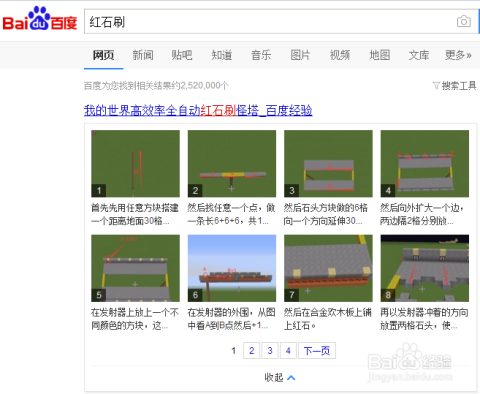Go to page 3 of steps
480x394 pixels.
pyautogui.click(x=270, y=351)
